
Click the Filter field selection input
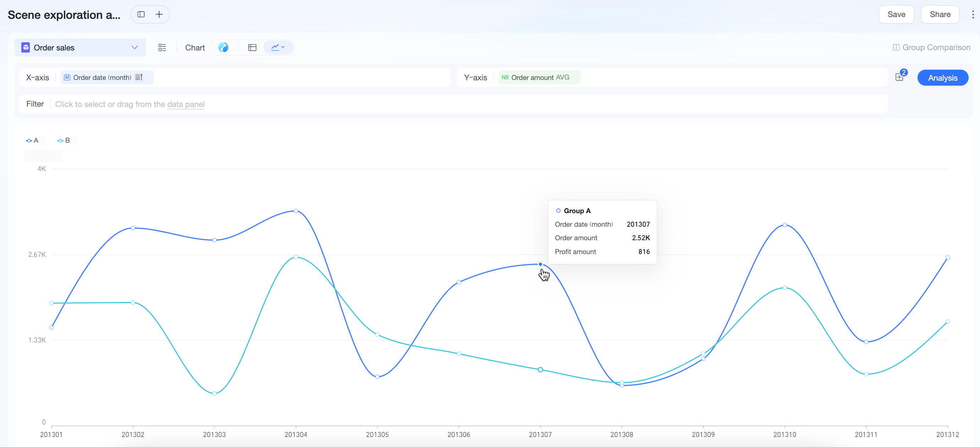pos(468,104)
